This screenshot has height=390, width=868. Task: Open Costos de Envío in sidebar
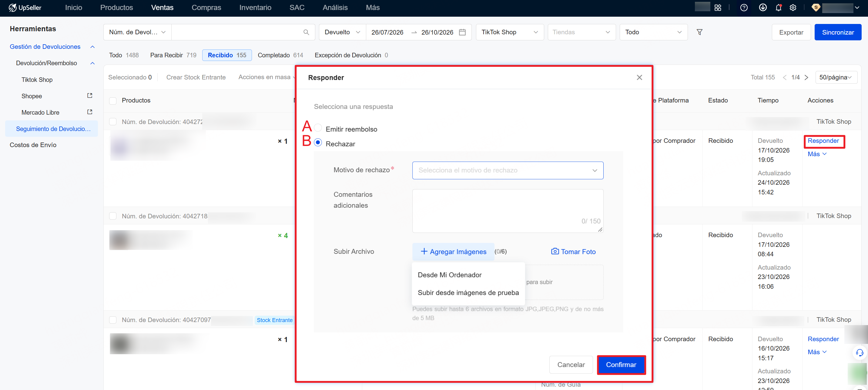pos(33,145)
